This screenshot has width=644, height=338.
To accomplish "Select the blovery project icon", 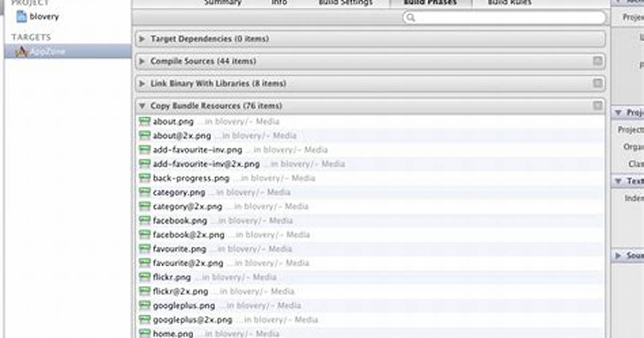I will pyautogui.click(x=22, y=17).
